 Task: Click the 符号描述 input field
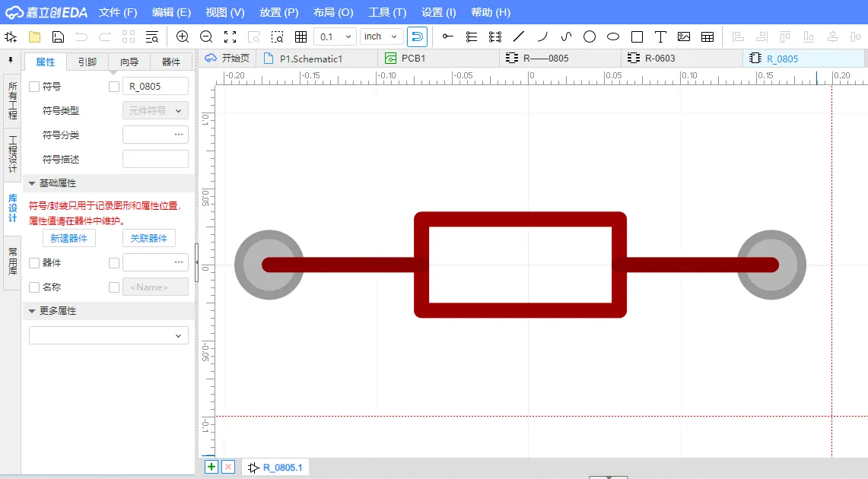155,160
